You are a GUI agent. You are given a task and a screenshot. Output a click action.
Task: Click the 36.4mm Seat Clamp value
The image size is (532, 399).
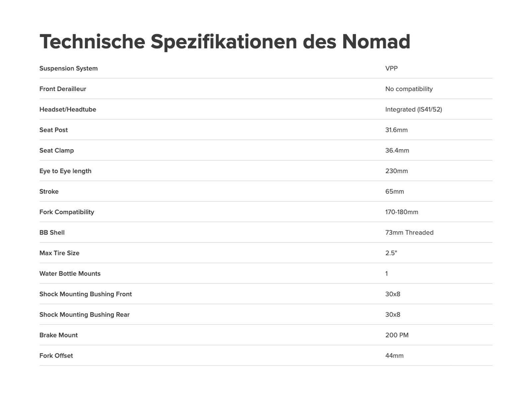coord(397,151)
